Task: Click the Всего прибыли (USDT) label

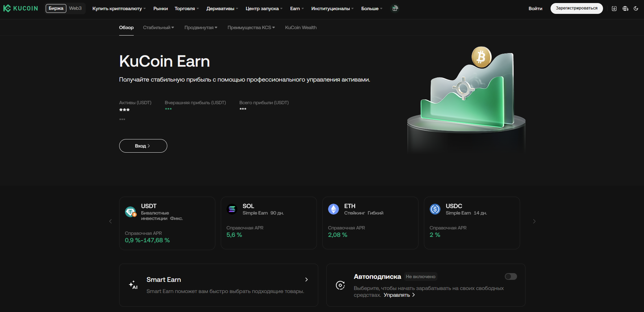Action: click(x=264, y=103)
